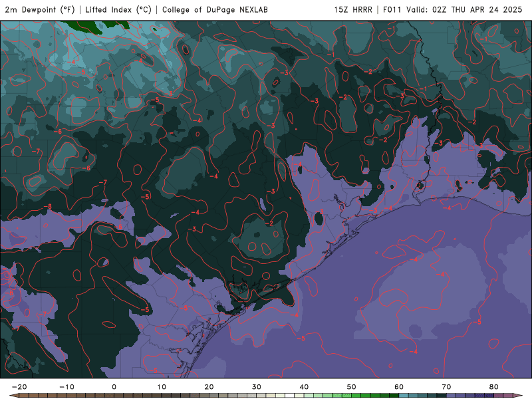Select the 10 tick label on the colorbar

(162, 387)
